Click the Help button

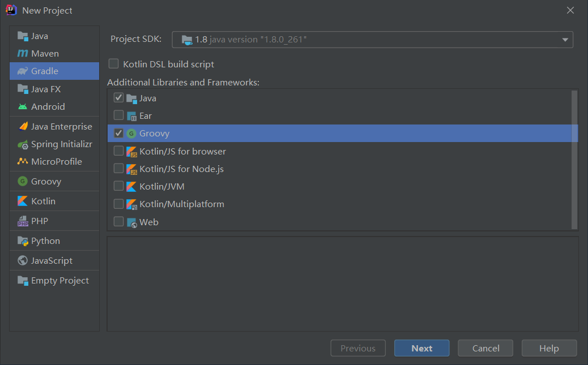click(x=549, y=348)
